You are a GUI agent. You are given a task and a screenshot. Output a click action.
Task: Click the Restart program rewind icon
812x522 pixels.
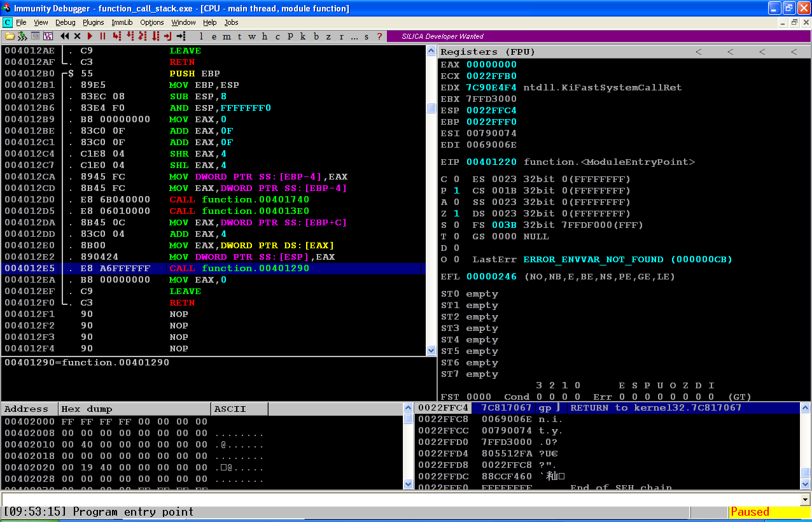[x=65, y=36]
